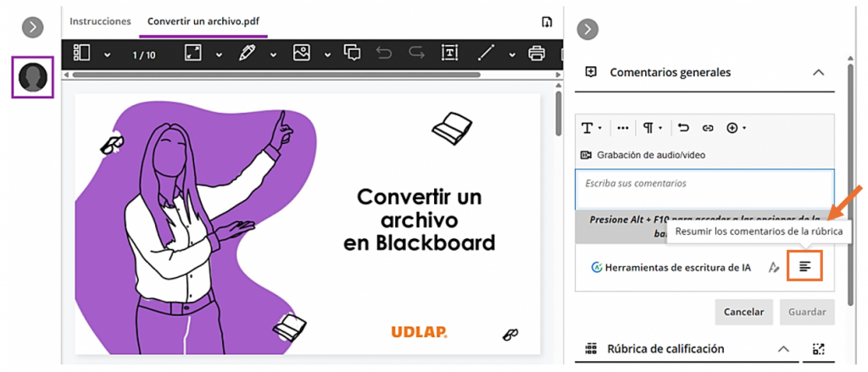This screenshot has height=372, width=868.
Task: Click the horizontal scrollbar under viewer toolbar
Action: pos(275,75)
